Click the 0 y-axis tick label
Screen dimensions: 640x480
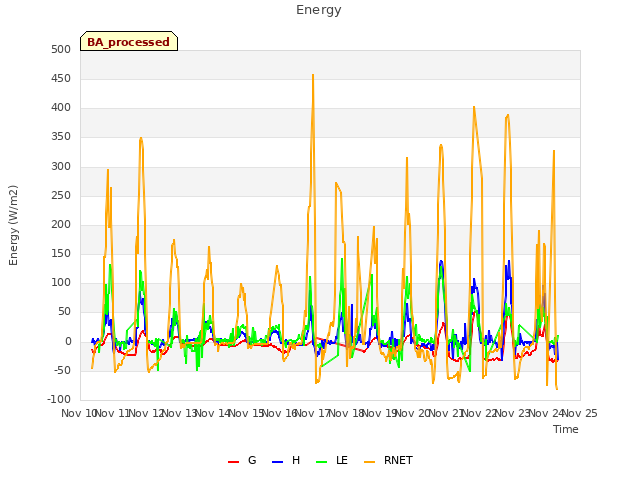click(x=68, y=341)
